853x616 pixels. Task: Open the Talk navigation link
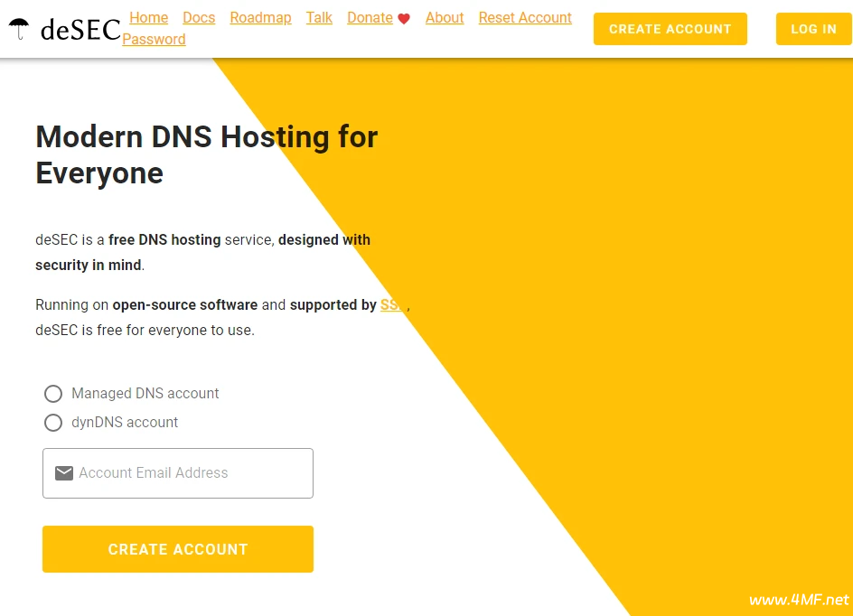(x=319, y=17)
